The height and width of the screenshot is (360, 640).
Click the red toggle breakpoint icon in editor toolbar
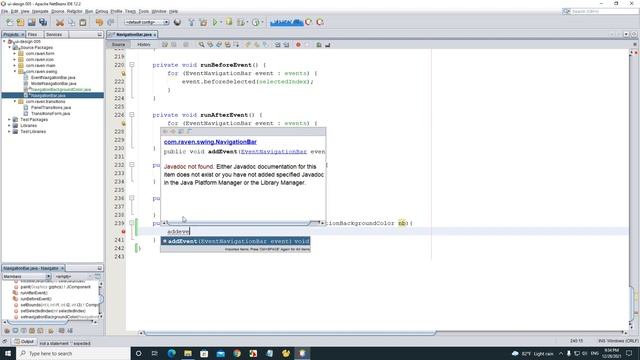coord(298,44)
